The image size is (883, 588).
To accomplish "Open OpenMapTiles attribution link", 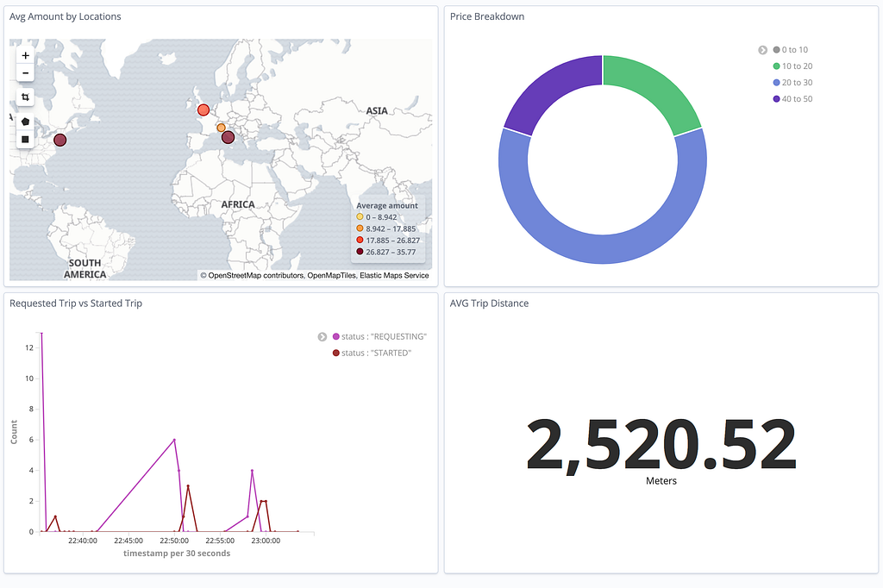I will (331, 275).
